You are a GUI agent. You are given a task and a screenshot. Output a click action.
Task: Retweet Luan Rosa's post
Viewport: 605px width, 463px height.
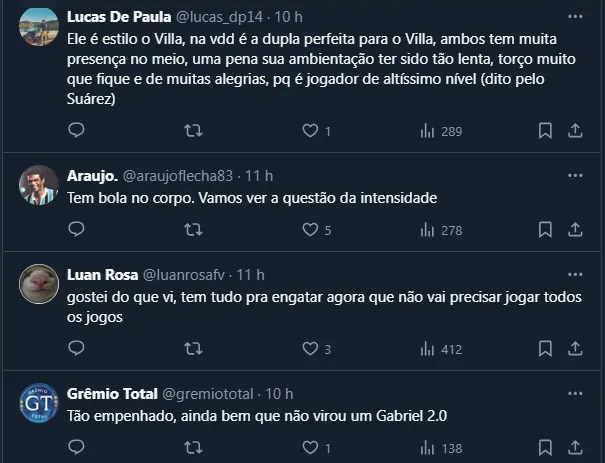pos(194,349)
